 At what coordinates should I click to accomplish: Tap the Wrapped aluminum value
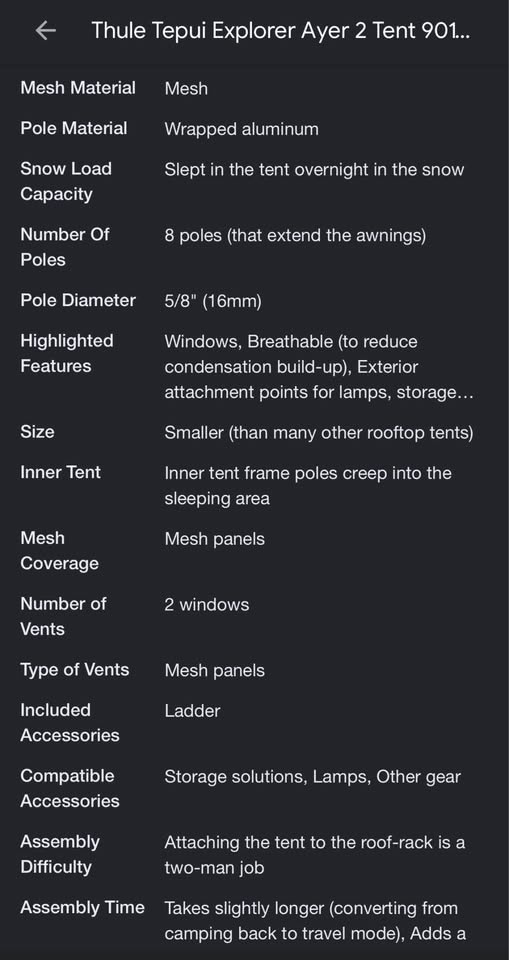pyautogui.click(x=241, y=129)
